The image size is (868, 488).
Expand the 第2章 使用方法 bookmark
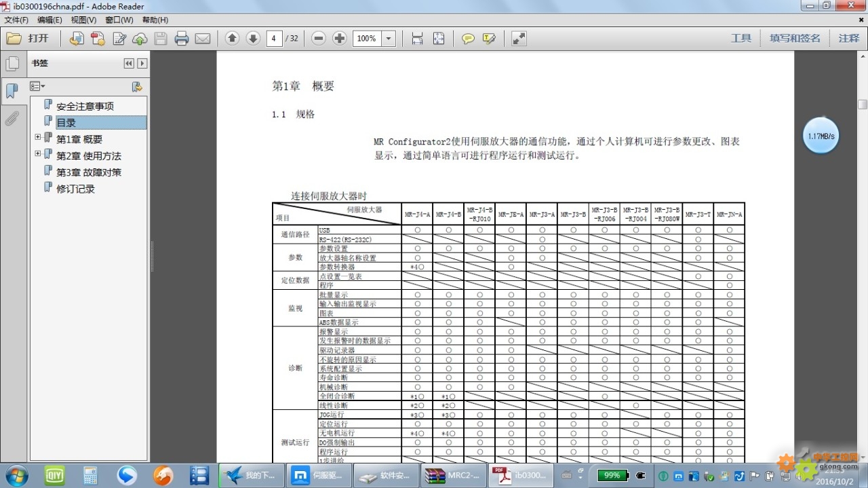(38, 154)
